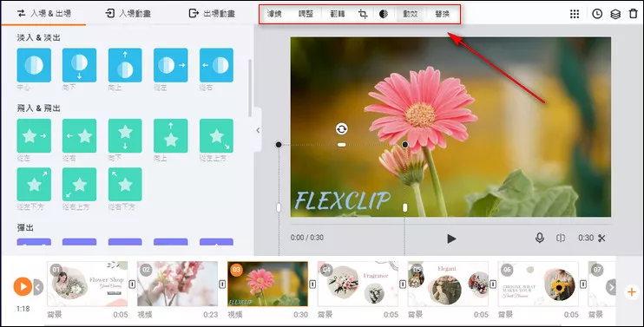Open the 出場動畫 tab
Viewport: 644px width, 327px height.
[212, 13]
